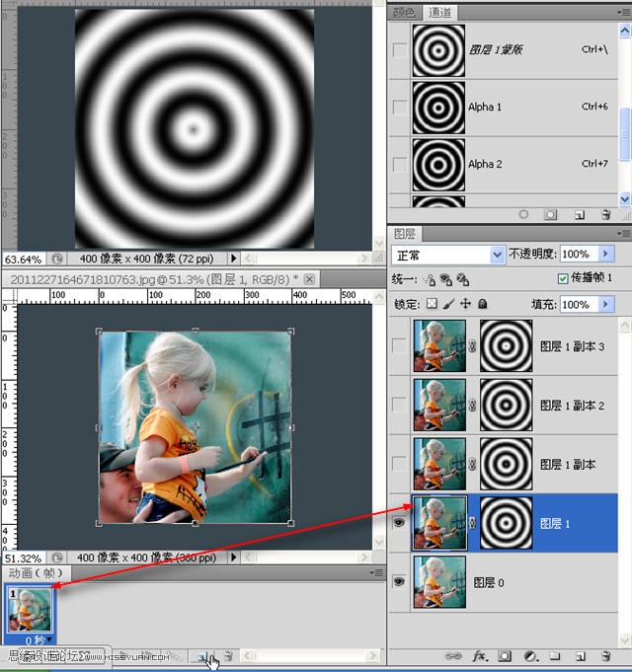The image size is (632, 672).
Task: Lock layer position
Action: (465, 304)
